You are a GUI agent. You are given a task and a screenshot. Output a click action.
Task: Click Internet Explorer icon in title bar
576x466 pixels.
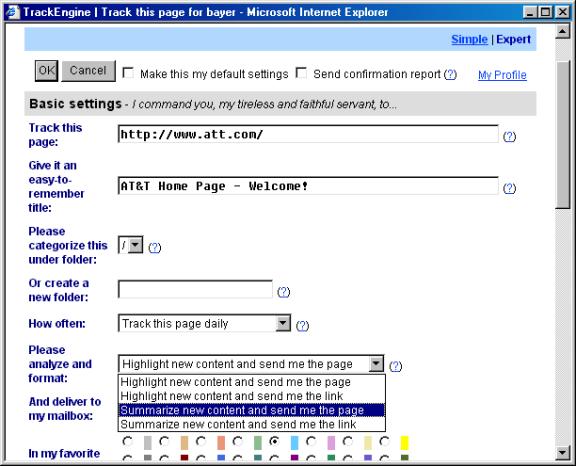click(12, 12)
